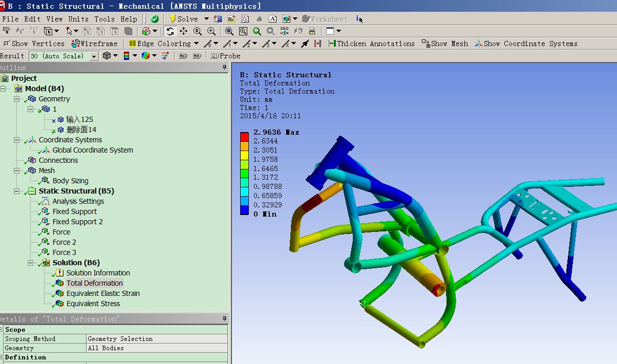The width and height of the screenshot is (617, 364).
Task: Click the Rotate view icon
Action: coord(170,31)
